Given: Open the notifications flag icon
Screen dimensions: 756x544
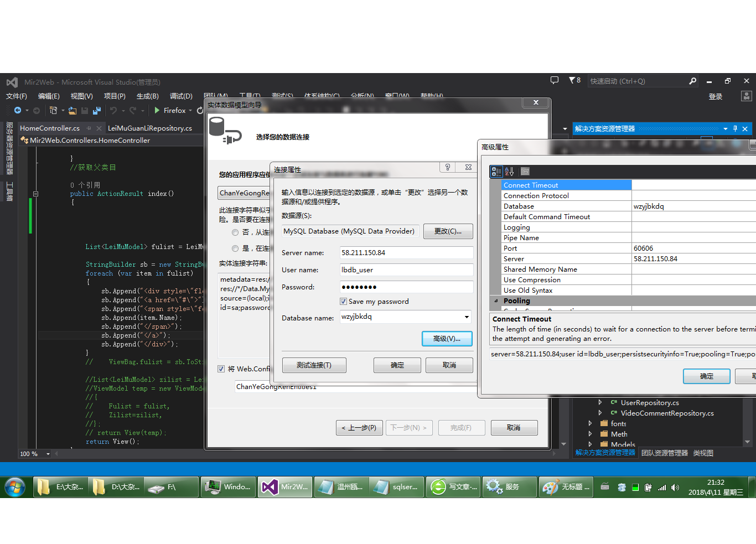Looking at the screenshot, I should click(572, 81).
